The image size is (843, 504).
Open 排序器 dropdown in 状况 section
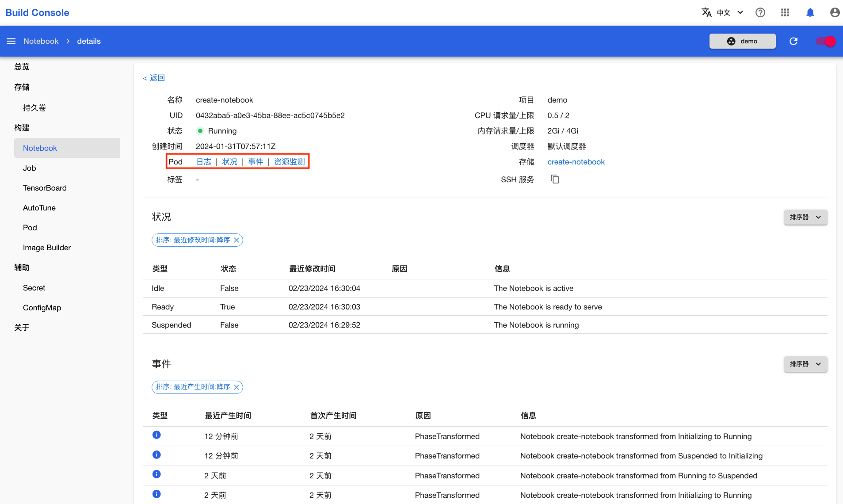click(805, 217)
